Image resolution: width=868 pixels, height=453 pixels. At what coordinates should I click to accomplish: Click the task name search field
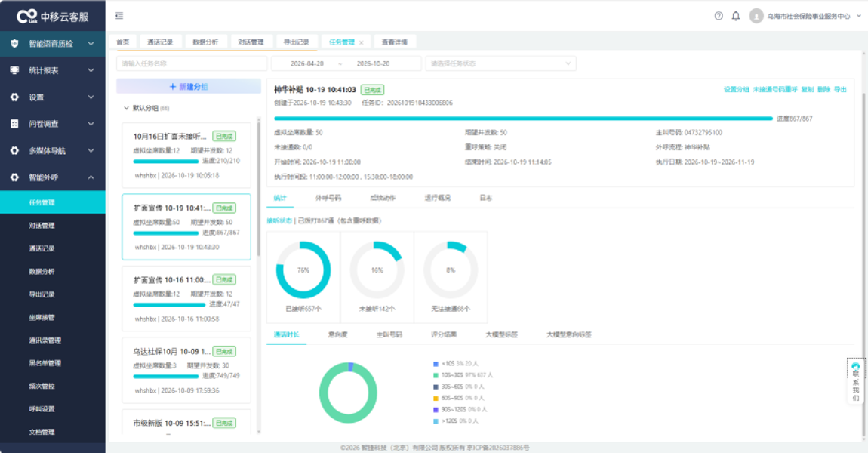click(192, 63)
